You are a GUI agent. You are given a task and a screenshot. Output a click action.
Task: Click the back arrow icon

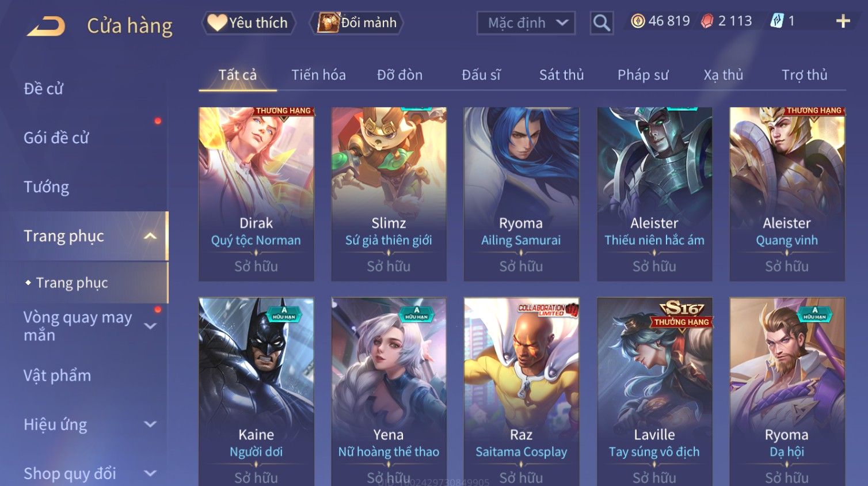(x=46, y=26)
